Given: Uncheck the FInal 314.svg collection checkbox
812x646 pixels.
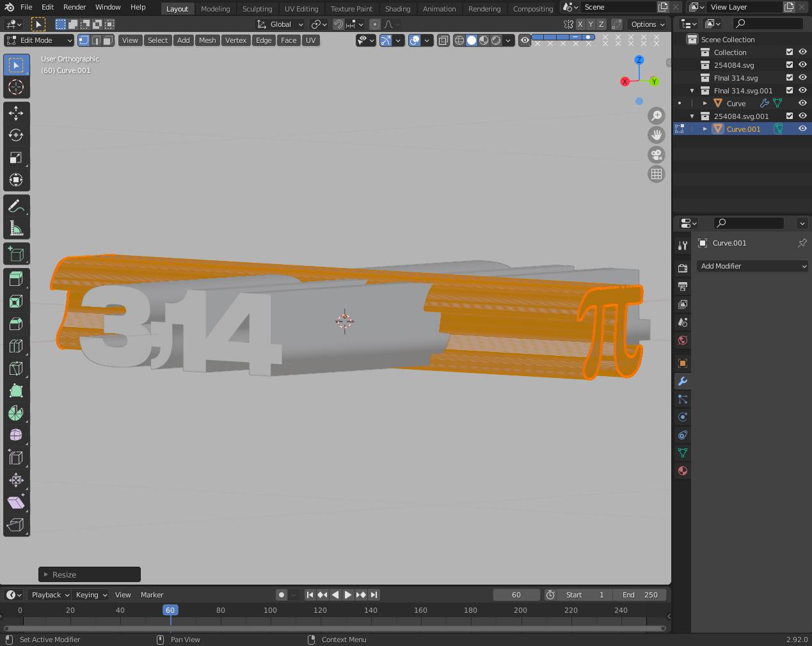Looking at the screenshot, I should pos(790,77).
